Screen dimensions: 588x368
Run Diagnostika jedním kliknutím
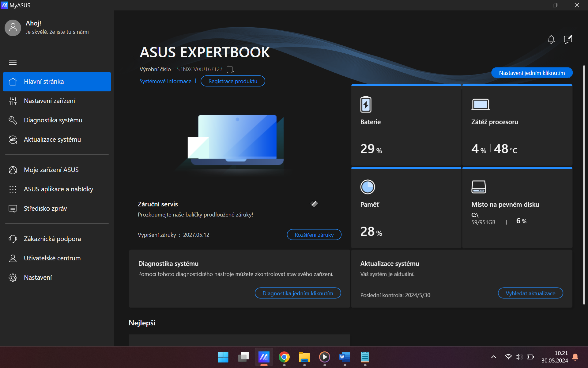pyautogui.click(x=298, y=293)
